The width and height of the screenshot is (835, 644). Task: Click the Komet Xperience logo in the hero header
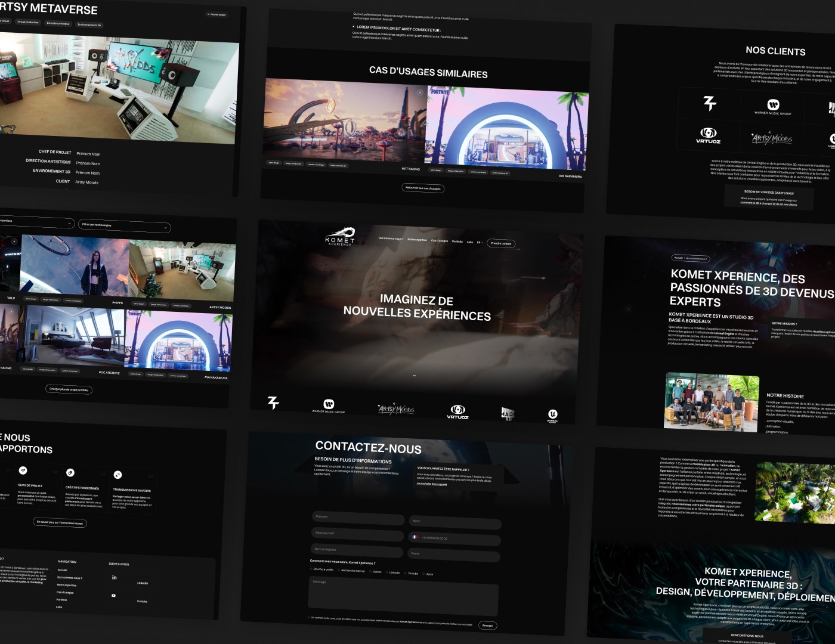pos(341,236)
